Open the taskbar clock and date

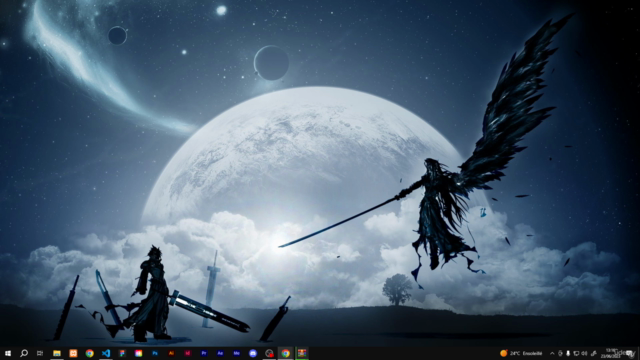[611, 353]
